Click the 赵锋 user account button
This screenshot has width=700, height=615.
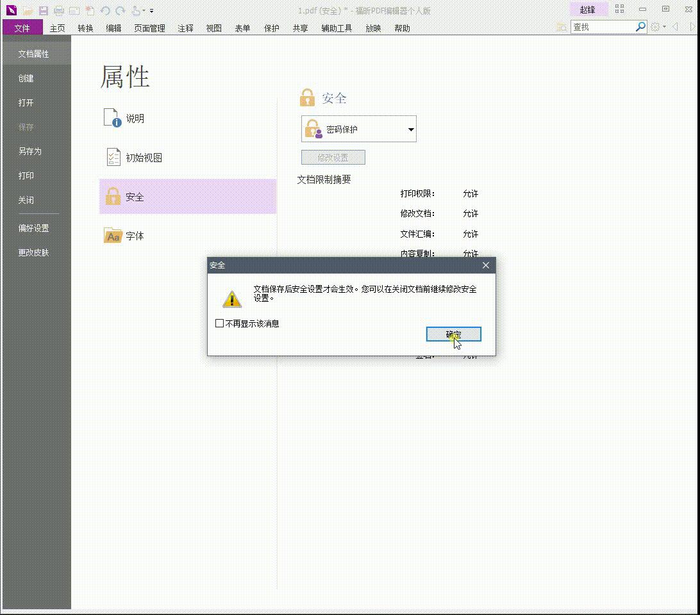point(588,10)
